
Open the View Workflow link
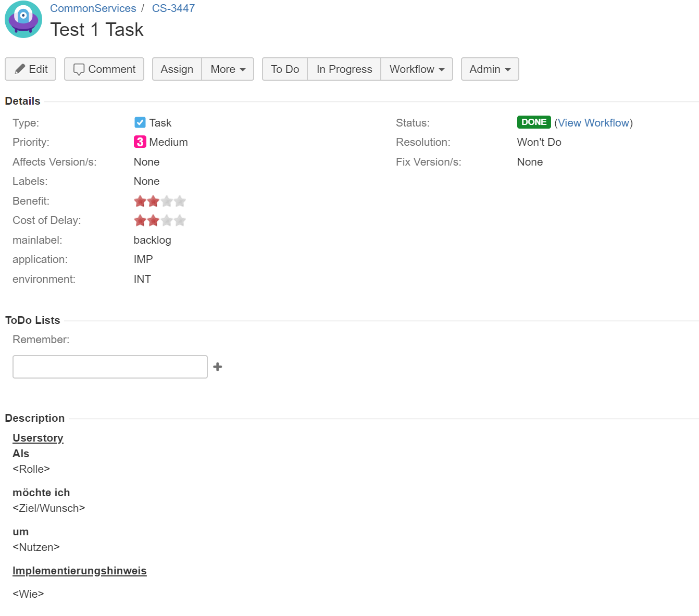tap(593, 123)
